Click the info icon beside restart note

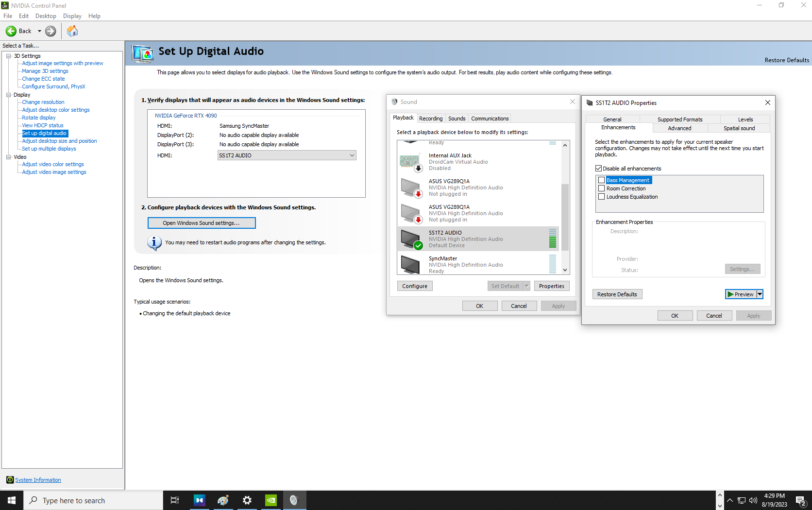tap(154, 242)
